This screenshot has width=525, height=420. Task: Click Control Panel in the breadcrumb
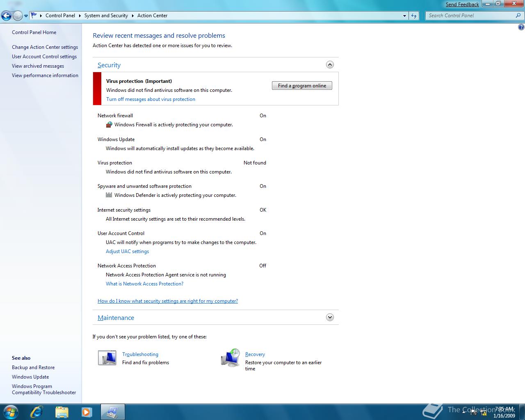[x=60, y=16]
